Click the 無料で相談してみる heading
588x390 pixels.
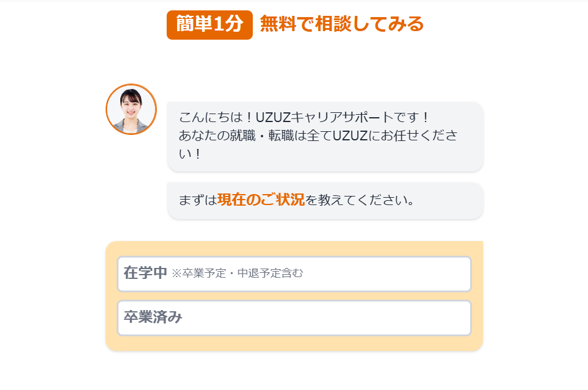(x=341, y=24)
